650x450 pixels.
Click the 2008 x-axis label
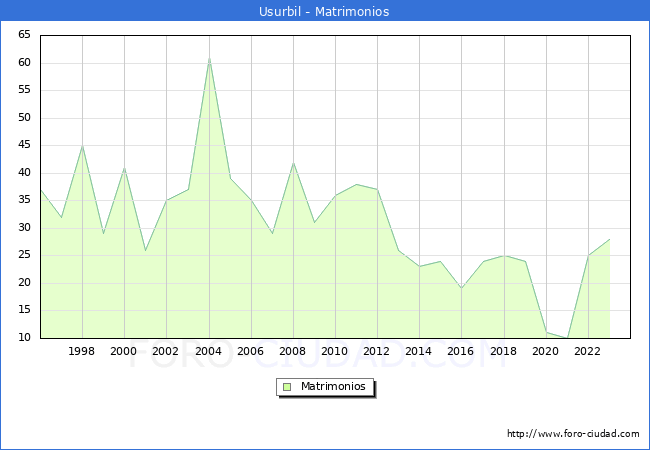[293, 351]
